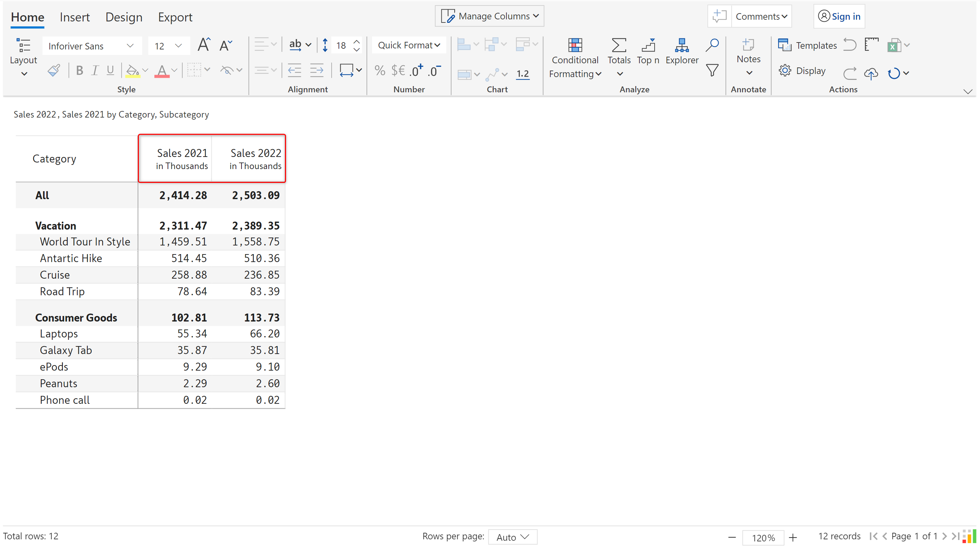Screen dimensions: 980x549
Task: Click the percent number format icon
Action: (x=380, y=71)
